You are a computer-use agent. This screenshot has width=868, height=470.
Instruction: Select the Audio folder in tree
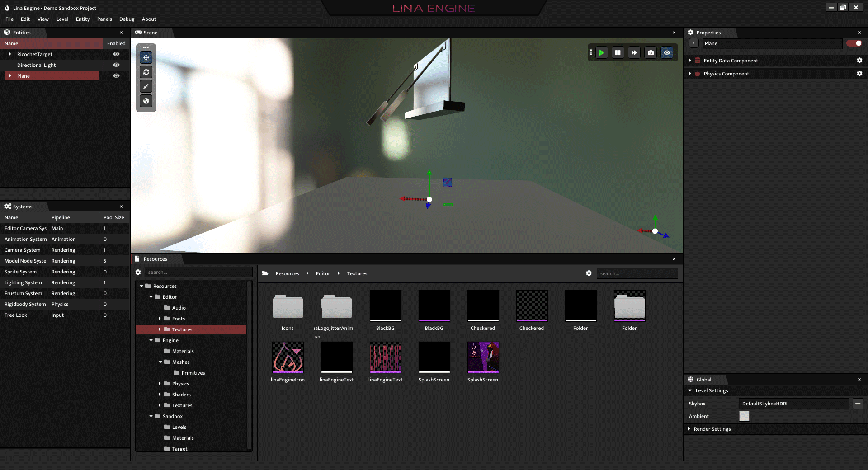[179, 308]
